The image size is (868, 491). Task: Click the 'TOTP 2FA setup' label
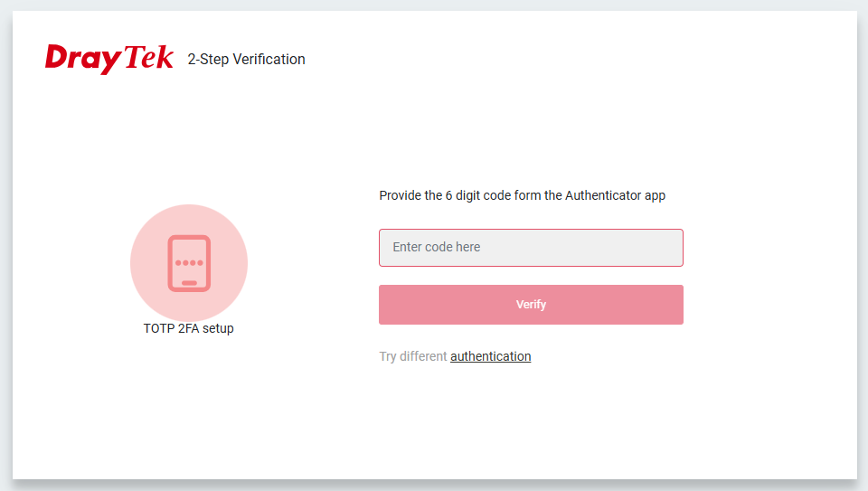pos(189,328)
